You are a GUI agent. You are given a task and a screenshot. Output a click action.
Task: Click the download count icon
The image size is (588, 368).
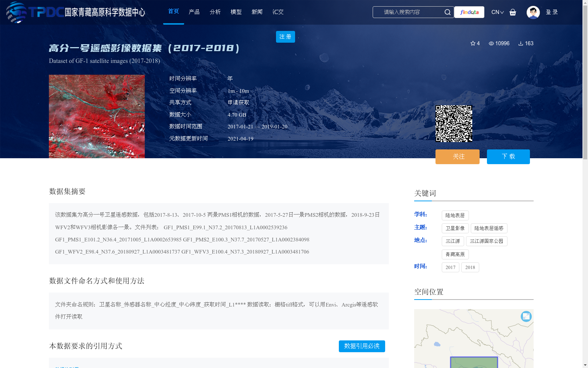[x=521, y=43]
